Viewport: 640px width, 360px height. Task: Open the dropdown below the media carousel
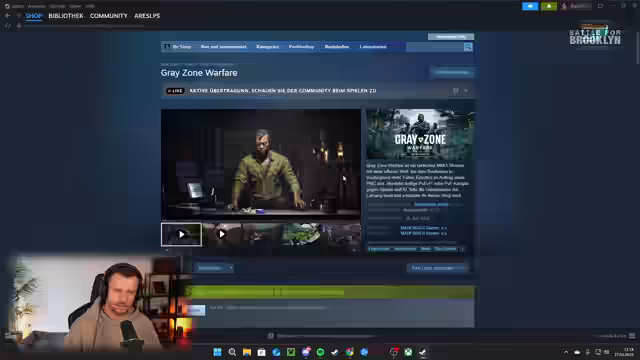point(214,268)
